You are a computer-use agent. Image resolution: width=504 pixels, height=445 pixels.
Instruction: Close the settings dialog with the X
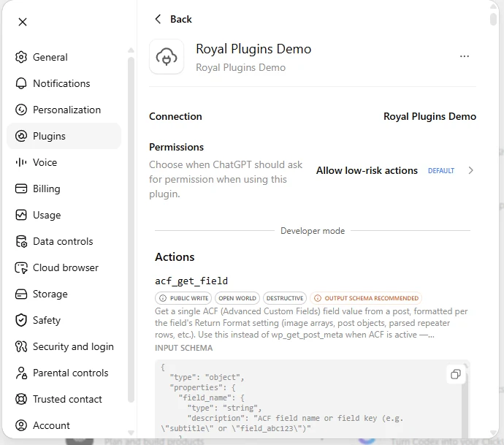coord(23,22)
